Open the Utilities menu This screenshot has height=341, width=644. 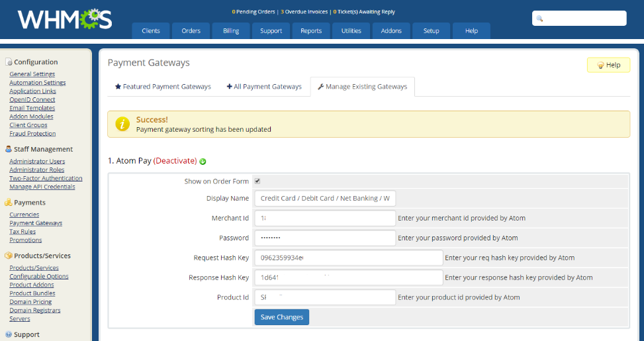pyautogui.click(x=351, y=31)
